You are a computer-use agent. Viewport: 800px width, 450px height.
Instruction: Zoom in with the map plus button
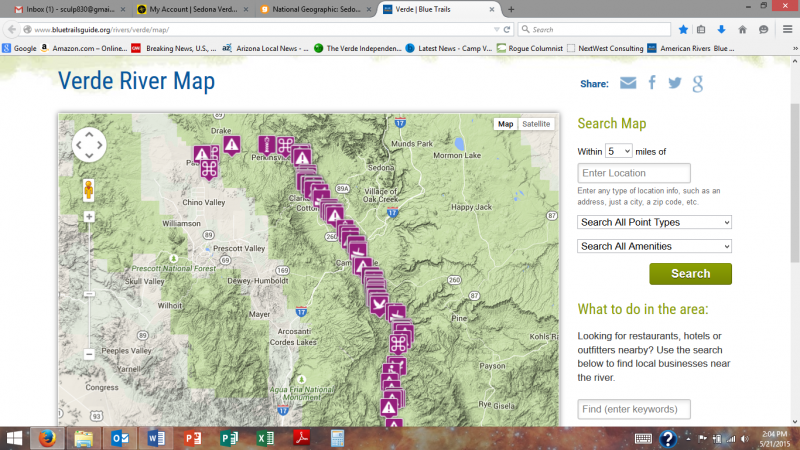(x=89, y=216)
